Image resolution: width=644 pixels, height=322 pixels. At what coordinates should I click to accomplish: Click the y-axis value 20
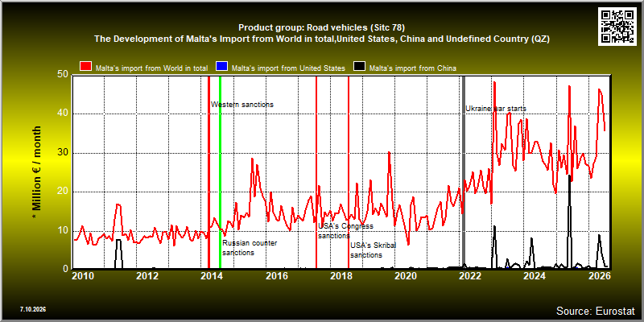pos(63,192)
